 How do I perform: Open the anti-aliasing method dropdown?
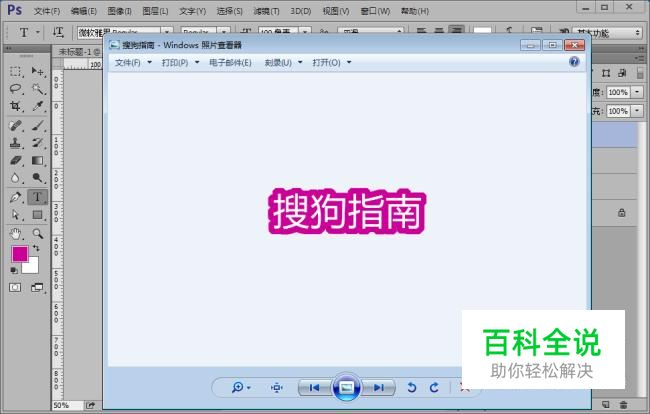click(370, 32)
